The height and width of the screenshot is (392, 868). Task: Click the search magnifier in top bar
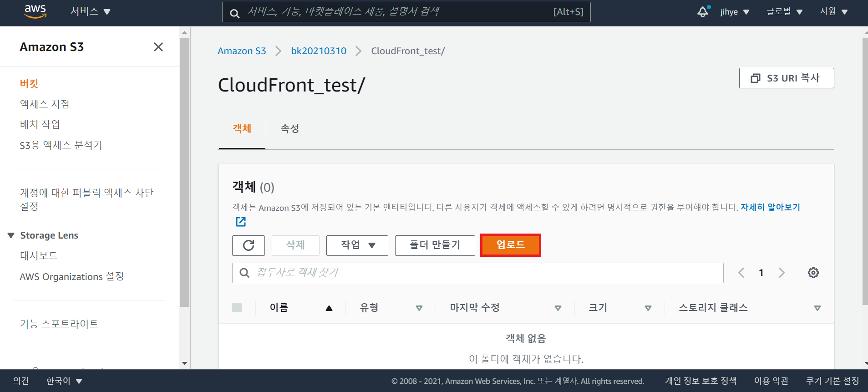pos(235,13)
